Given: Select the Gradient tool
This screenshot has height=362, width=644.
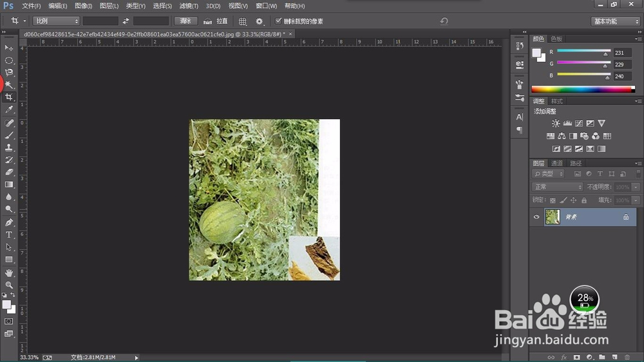Looking at the screenshot, I should click(8, 184).
